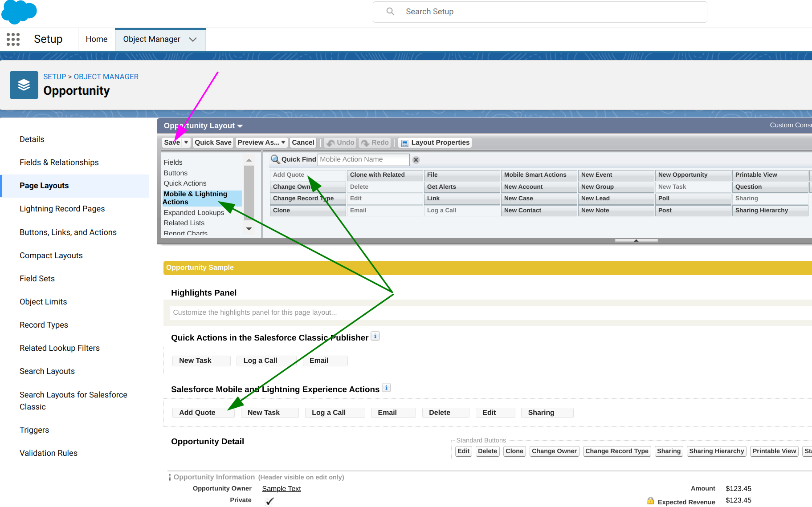
Task: Click the info icon beside Lightning Experience Actions
Action: (x=387, y=388)
